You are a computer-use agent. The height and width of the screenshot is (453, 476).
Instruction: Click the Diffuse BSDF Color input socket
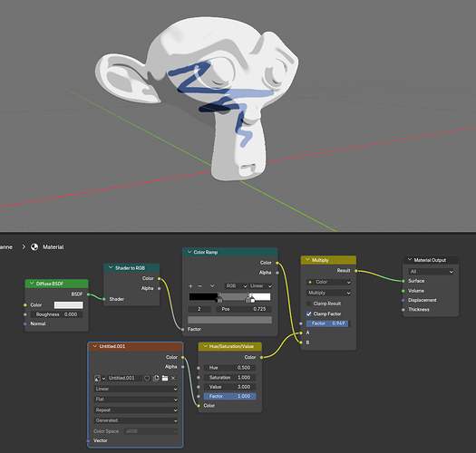25,305
